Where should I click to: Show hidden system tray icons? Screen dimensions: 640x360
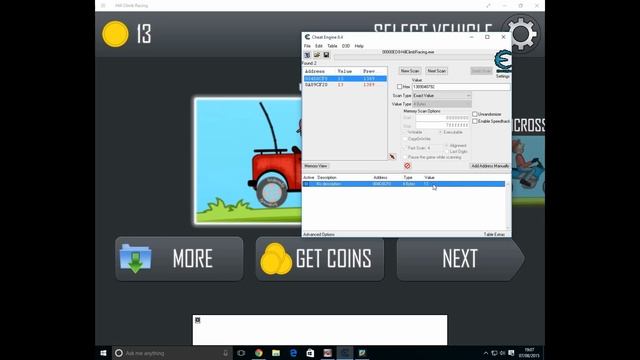click(486, 353)
